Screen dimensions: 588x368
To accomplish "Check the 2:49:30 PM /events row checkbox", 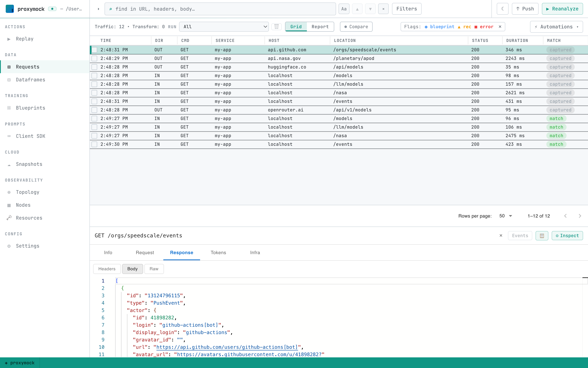I will (95, 144).
